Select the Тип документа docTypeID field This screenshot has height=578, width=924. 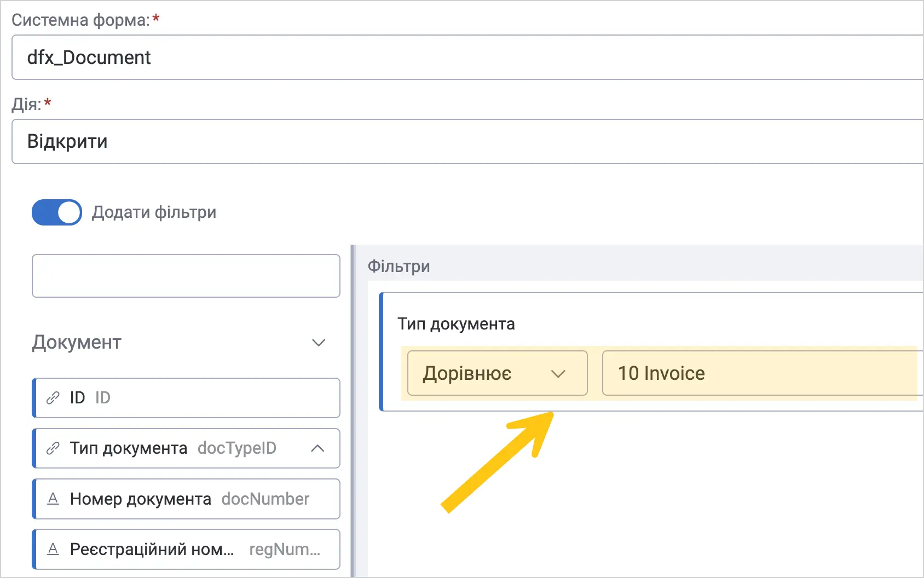point(186,448)
